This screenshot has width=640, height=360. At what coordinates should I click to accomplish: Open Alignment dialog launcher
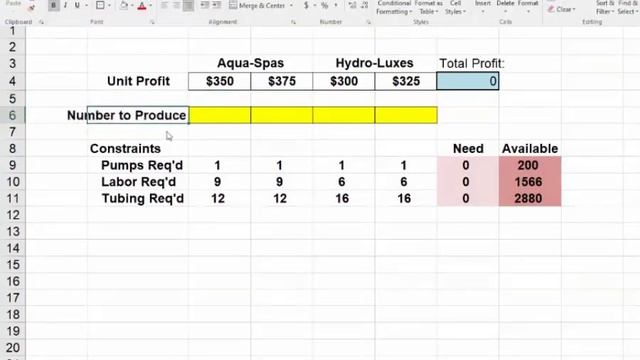[x=293, y=22]
